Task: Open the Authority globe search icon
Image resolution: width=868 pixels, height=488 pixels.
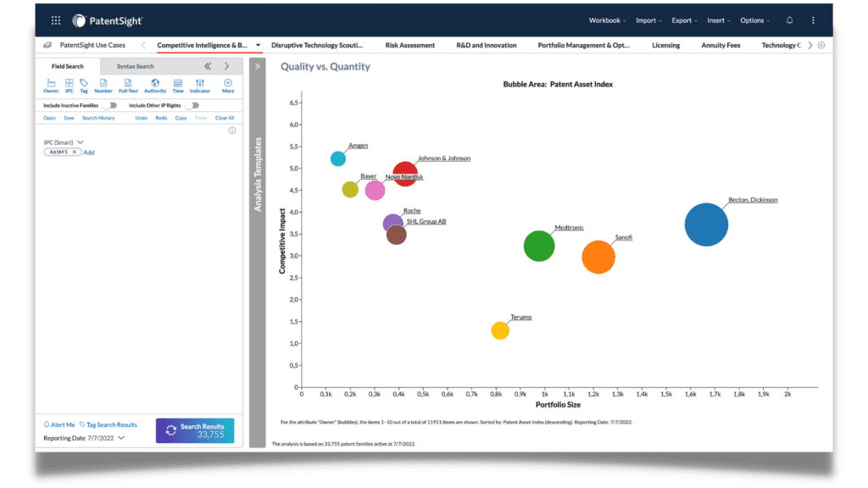Action: [155, 83]
